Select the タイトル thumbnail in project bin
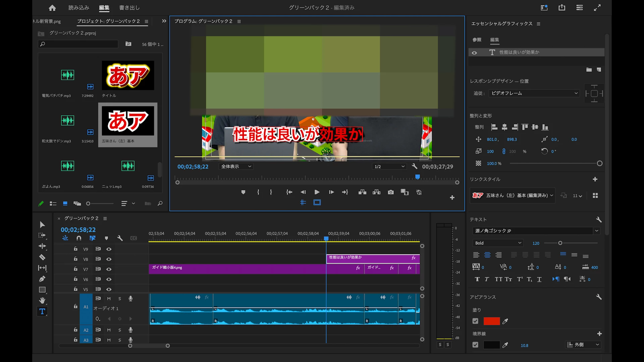Viewport: 644px width, 362px height. coord(128,75)
